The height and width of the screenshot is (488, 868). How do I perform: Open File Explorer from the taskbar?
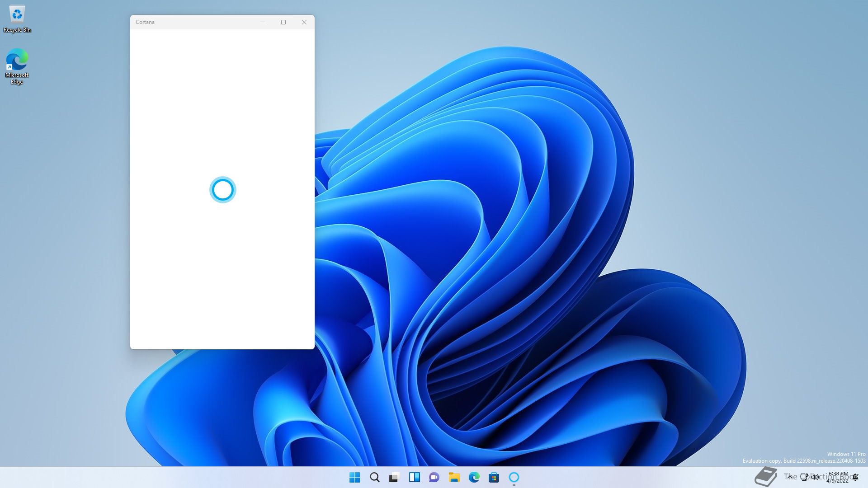pyautogui.click(x=454, y=477)
